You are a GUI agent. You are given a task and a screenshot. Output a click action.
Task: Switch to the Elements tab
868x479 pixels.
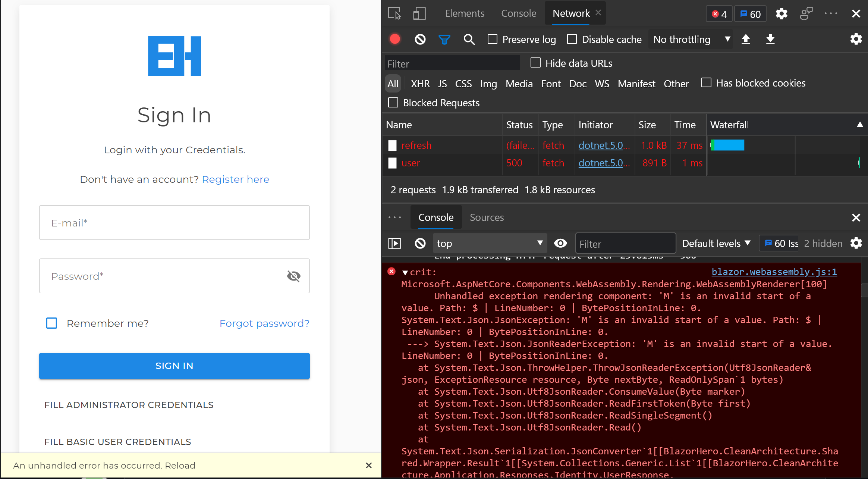click(464, 13)
